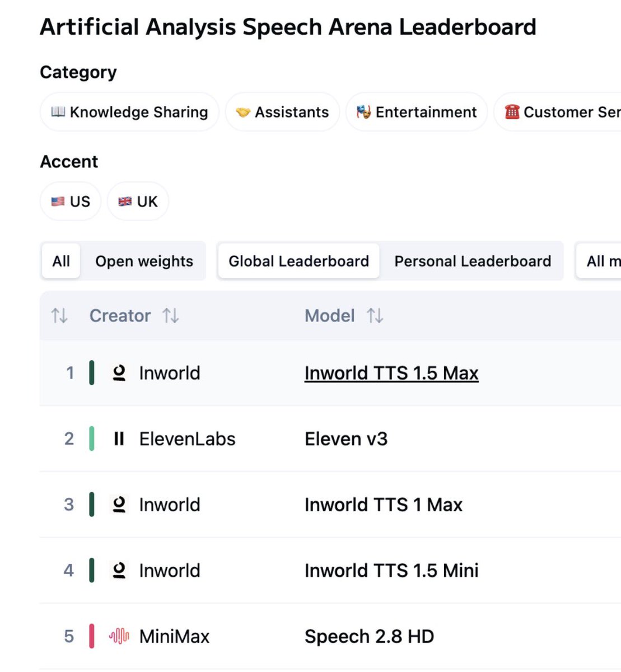
Task: Click the dark green color bar in row 1
Action: (91, 373)
